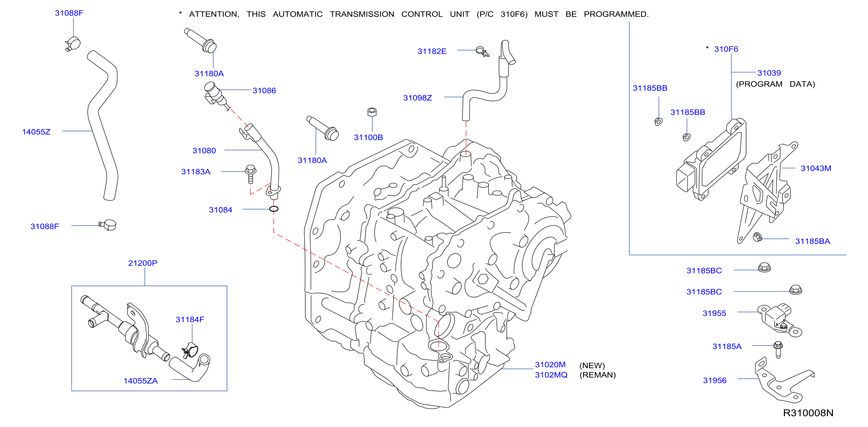Click the 31180A label under top bolt
Image resolution: width=868 pixels, height=427 pixels.
pyautogui.click(x=209, y=74)
